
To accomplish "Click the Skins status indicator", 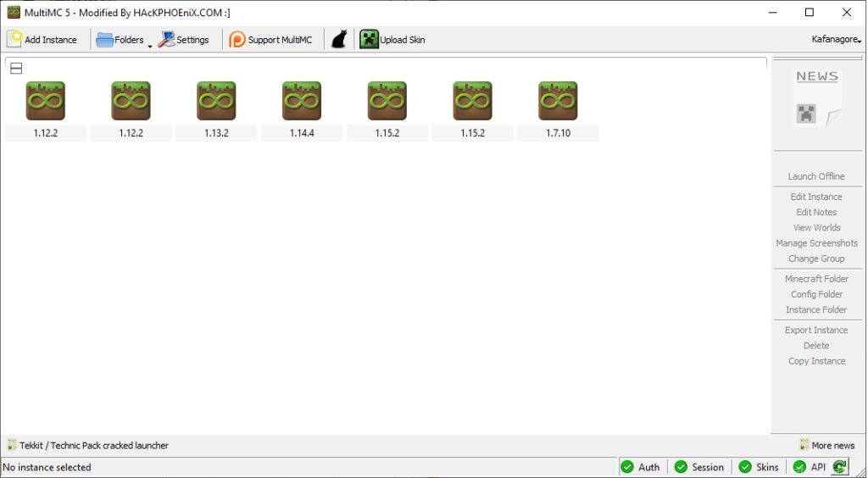I will click(x=759, y=468).
